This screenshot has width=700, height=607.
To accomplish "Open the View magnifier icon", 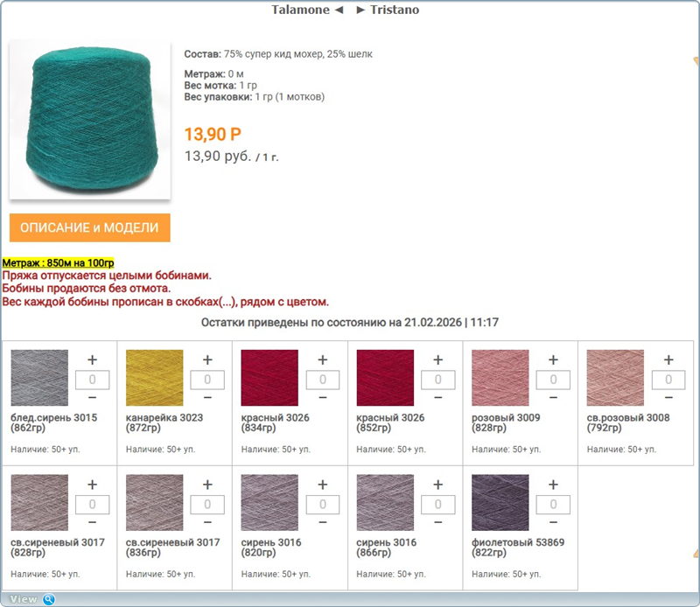I will point(49,599).
